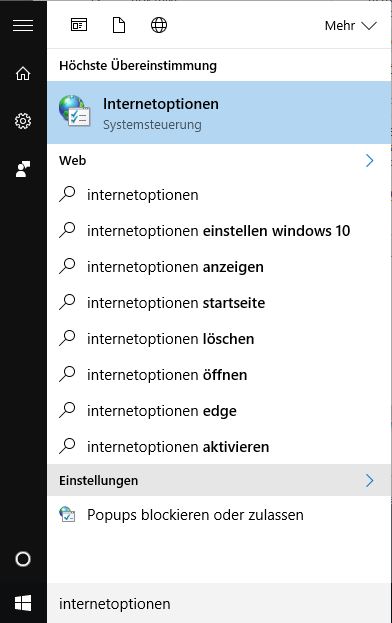
Task: Select suggestion 'internetoptionen löschen'
Action: point(219,339)
